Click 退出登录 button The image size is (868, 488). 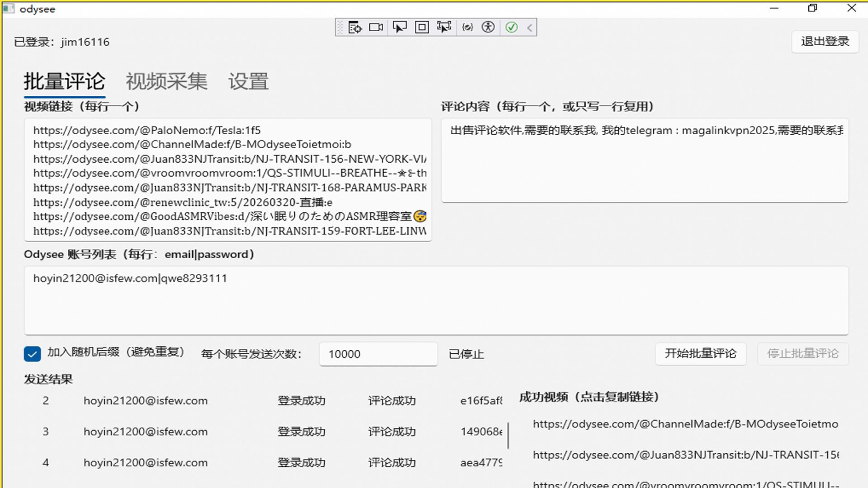(825, 42)
